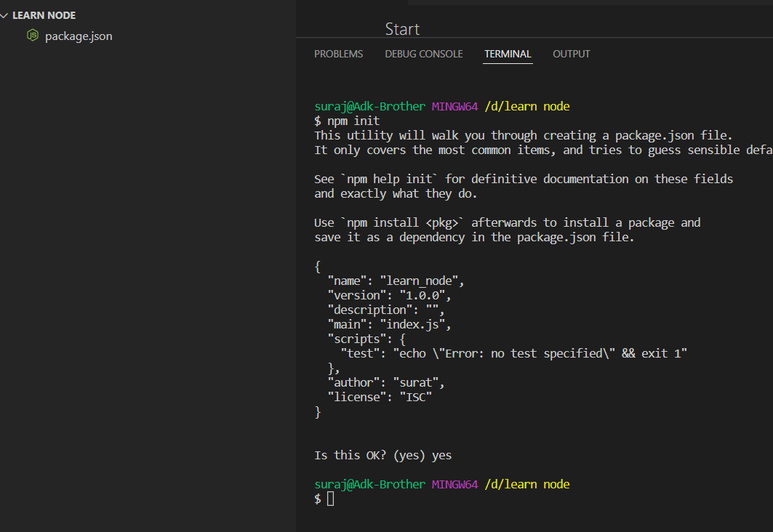773x532 pixels.
Task: Click the Node.js icon beside package.json
Action: click(32, 35)
